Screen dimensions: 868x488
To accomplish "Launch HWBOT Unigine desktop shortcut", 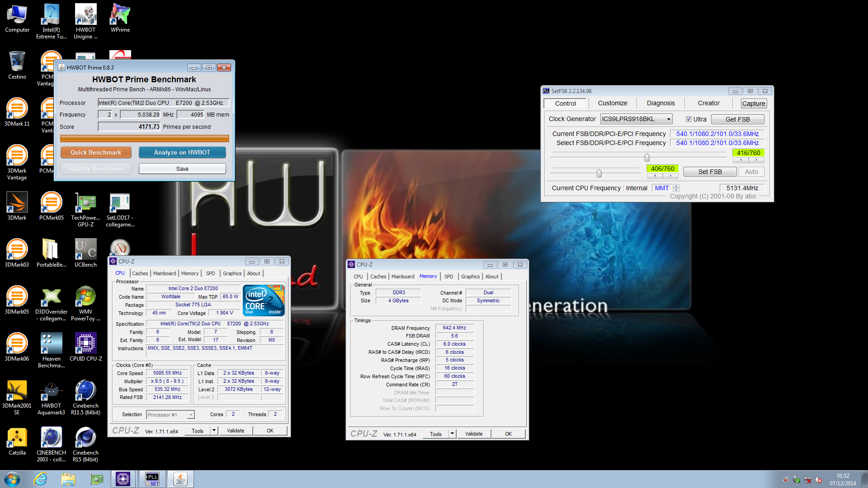I will [x=86, y=22].
